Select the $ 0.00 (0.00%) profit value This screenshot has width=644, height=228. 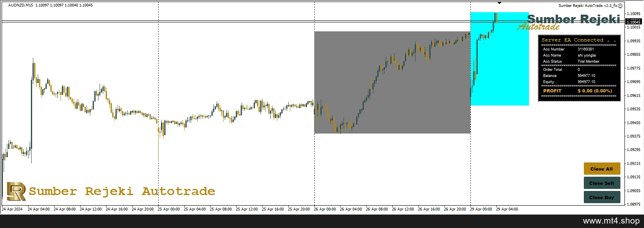coord(595,91)
